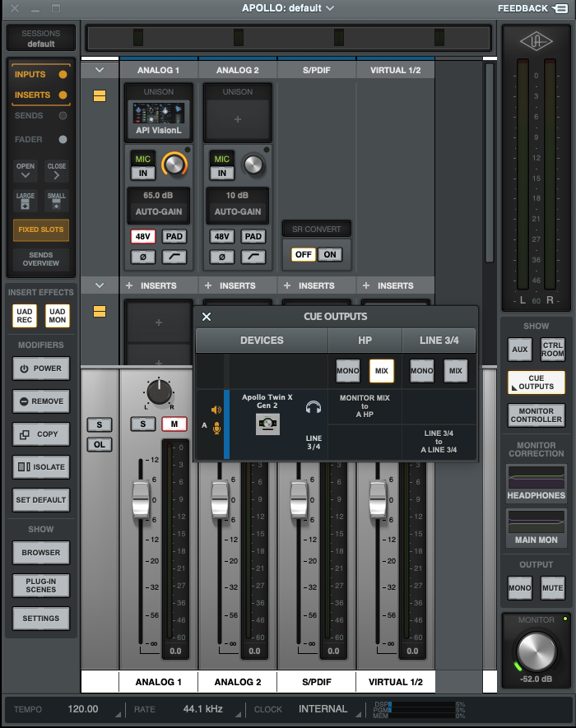Click OPEN all rows button
This screenshot has width=576, height=728.
[25, 171]
